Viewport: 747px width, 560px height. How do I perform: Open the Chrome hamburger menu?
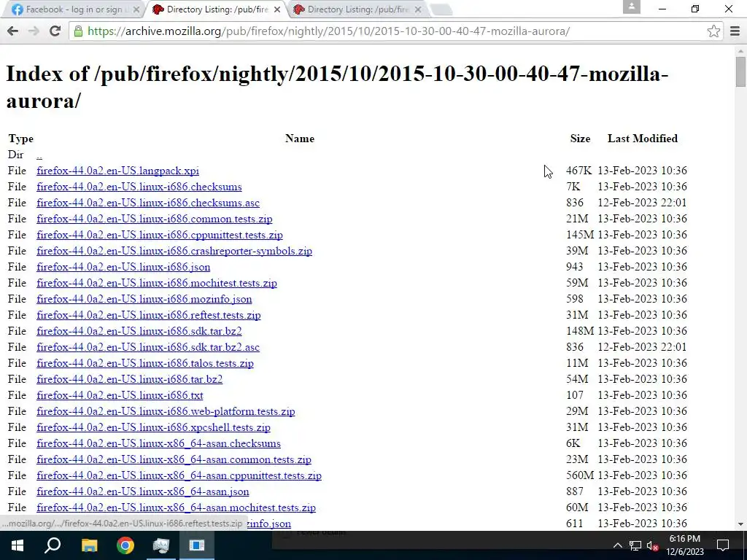[735, 31]
